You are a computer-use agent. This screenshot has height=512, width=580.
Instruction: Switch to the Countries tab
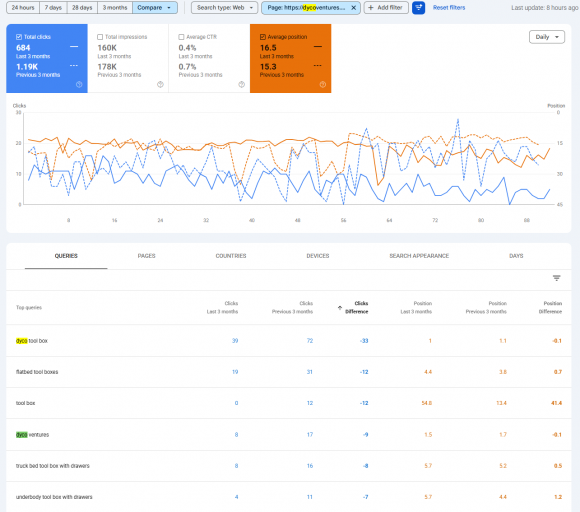[x=231, y=256]
